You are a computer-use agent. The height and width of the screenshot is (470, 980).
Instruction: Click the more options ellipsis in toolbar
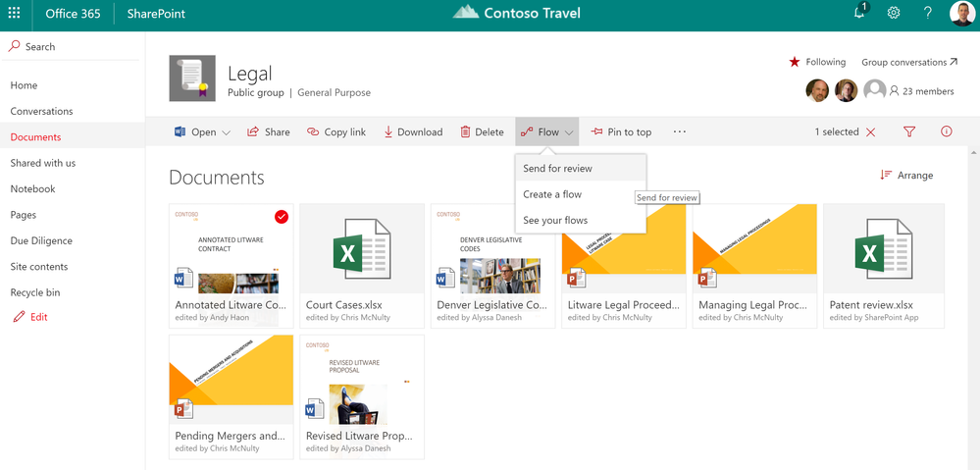pyautogui.click(x=680, y=131)
